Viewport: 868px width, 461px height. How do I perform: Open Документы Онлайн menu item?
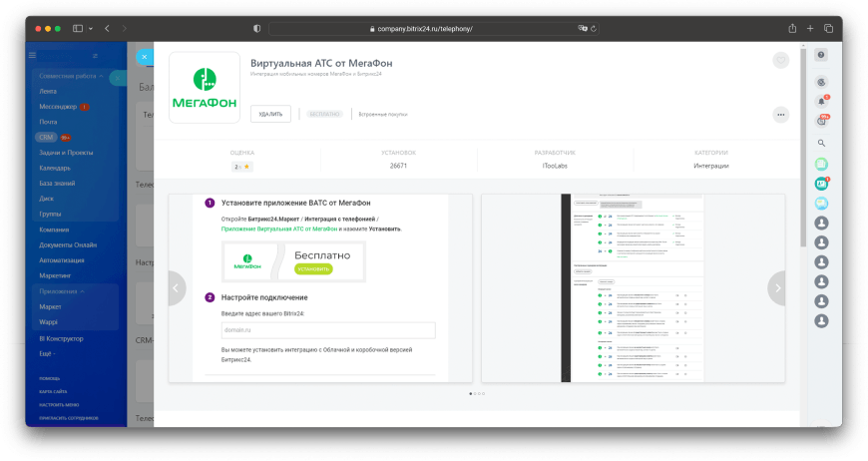[x=68, y=244]
